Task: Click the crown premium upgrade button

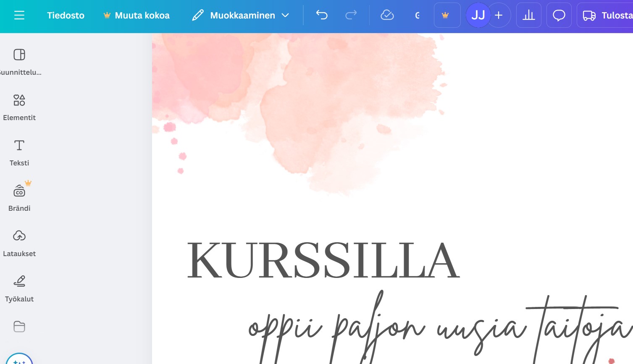Action: [447, 16]
